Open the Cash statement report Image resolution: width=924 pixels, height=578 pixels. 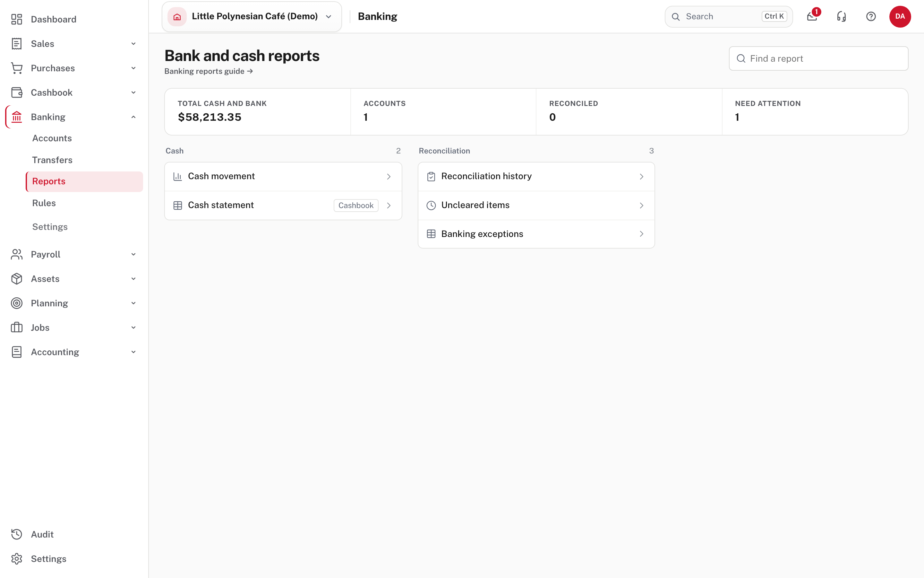tap(283, 205)
